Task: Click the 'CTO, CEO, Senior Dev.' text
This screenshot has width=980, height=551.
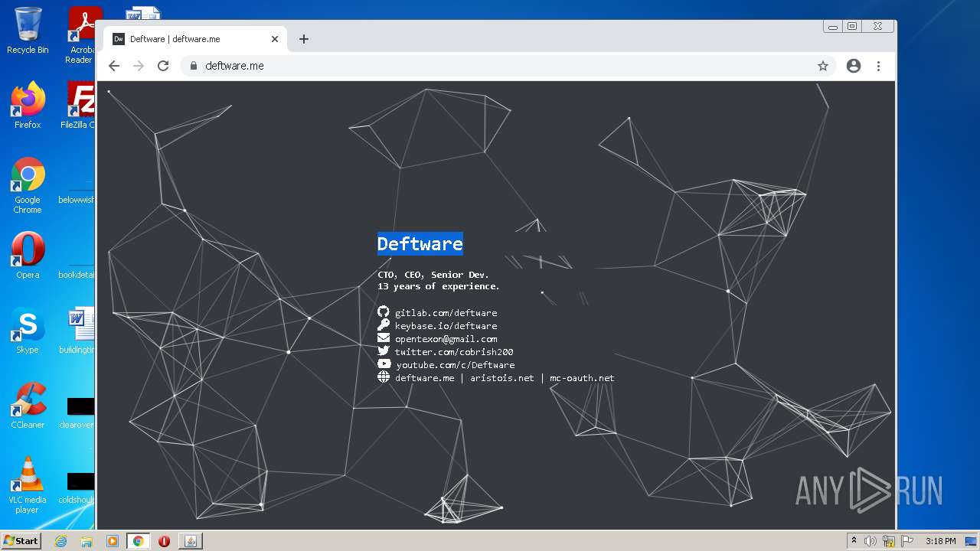Action: coord(433,274)
